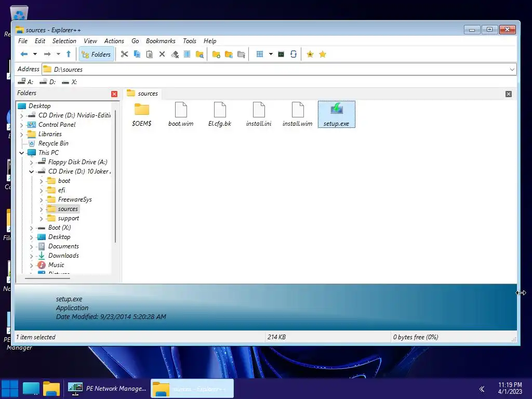Open the Forward history dropdown arrow
Image resolution: width=532 pixels, height=399 pixels.
tap(58, 54)
